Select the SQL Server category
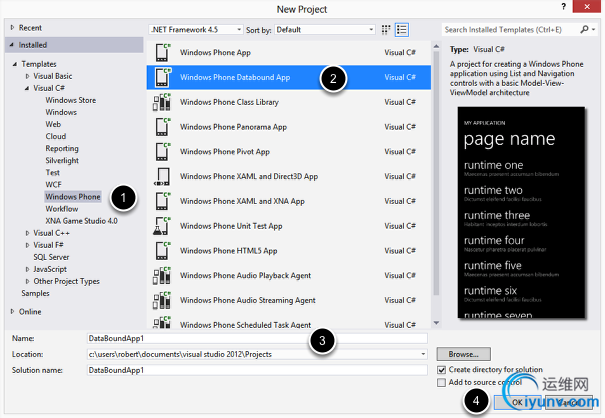 (51, 257)
